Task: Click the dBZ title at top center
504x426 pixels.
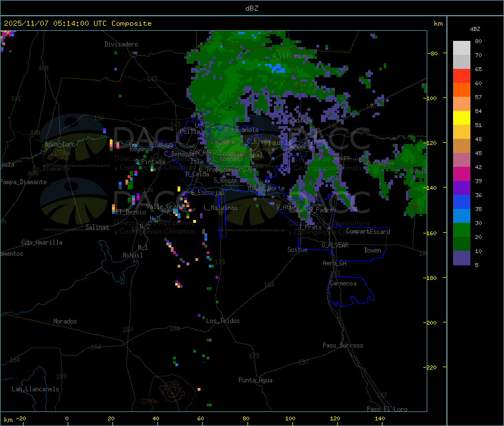Action: 251,8
